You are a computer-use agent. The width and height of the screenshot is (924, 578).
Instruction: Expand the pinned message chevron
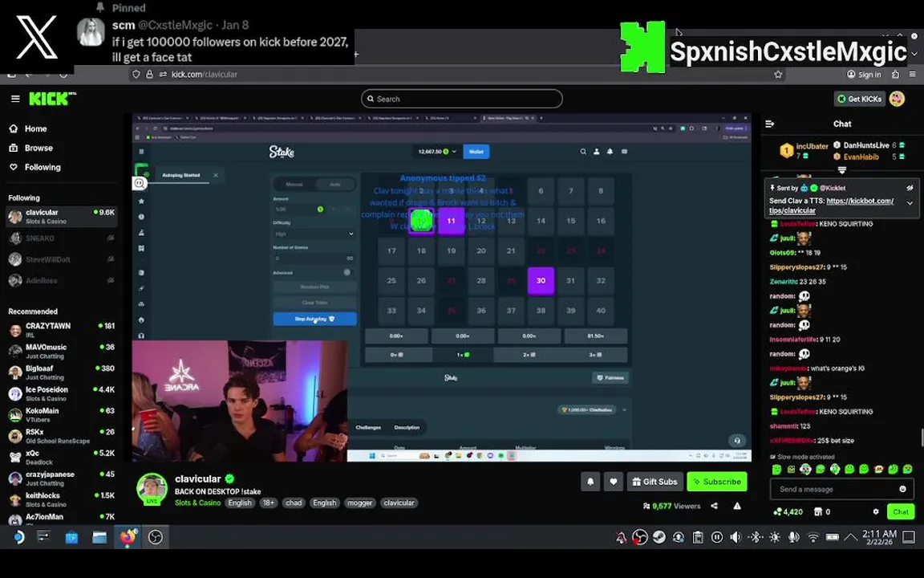910,203
